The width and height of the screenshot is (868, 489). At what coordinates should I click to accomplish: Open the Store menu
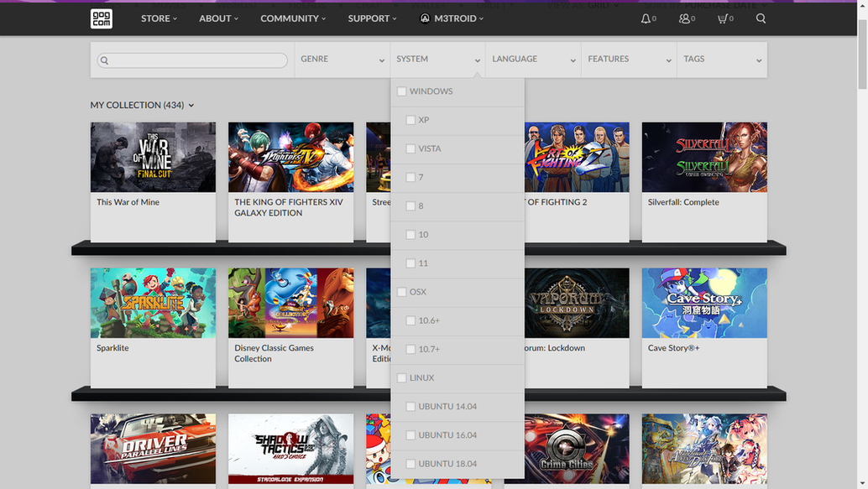point(159,18)
